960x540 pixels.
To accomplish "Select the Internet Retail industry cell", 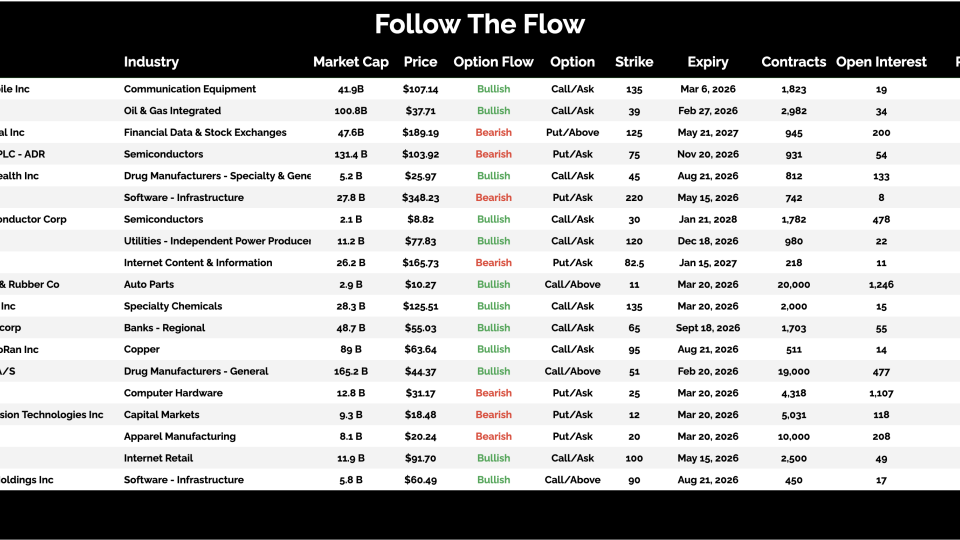I will (x=158, y=458).
